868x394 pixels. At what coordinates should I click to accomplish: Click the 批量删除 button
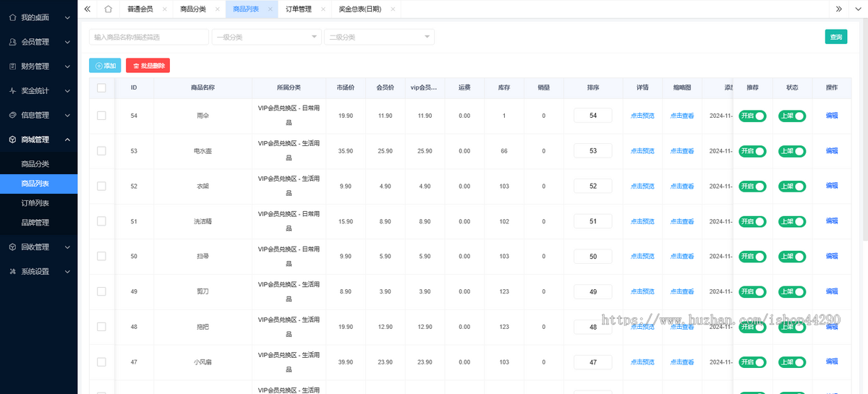148,66
